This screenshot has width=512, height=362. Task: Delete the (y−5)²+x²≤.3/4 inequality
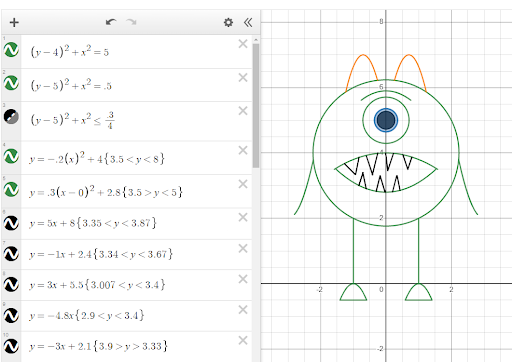[x=243, y=111]
